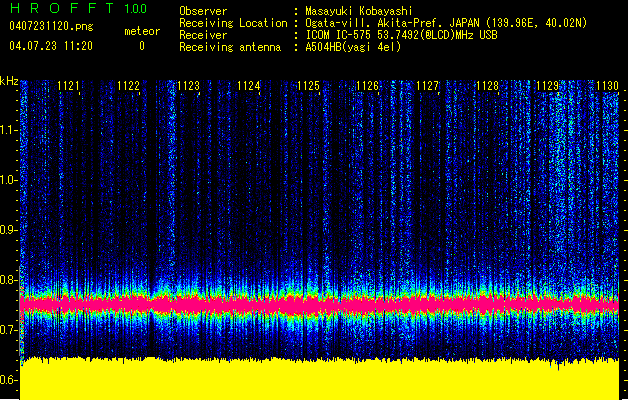
Task: Click the HROFFT 1.00 title text
Action: click(78, 8)
